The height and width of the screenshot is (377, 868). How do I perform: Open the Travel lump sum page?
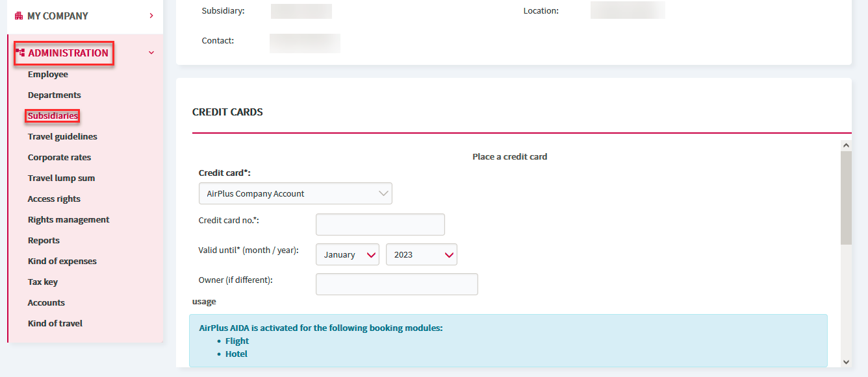click(61, 178)
